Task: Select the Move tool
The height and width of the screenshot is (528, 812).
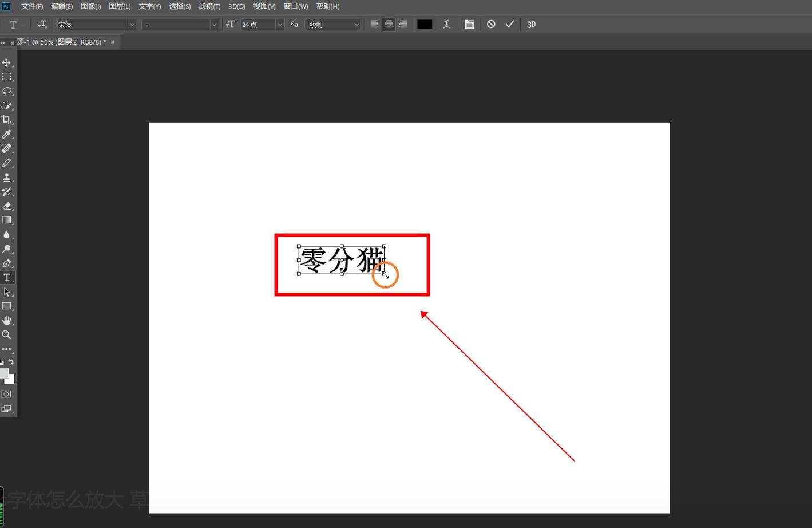Action: pos(7,62)
